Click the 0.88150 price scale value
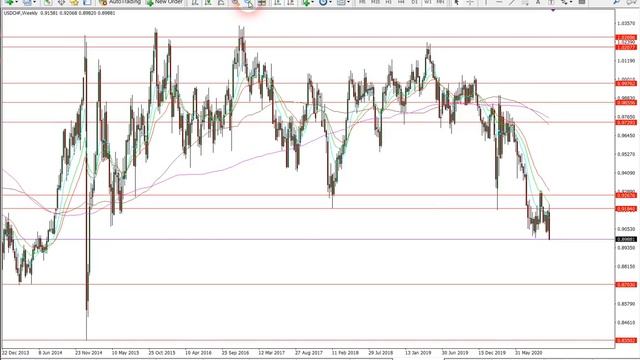Viewport: 640px width, 360px height. (626, 267)
